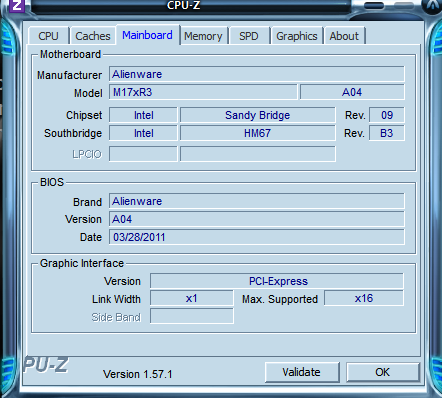The height and width of the screenshot is (398, 442).
Task: Select the Mainboard tab
Action: [147, 35]
